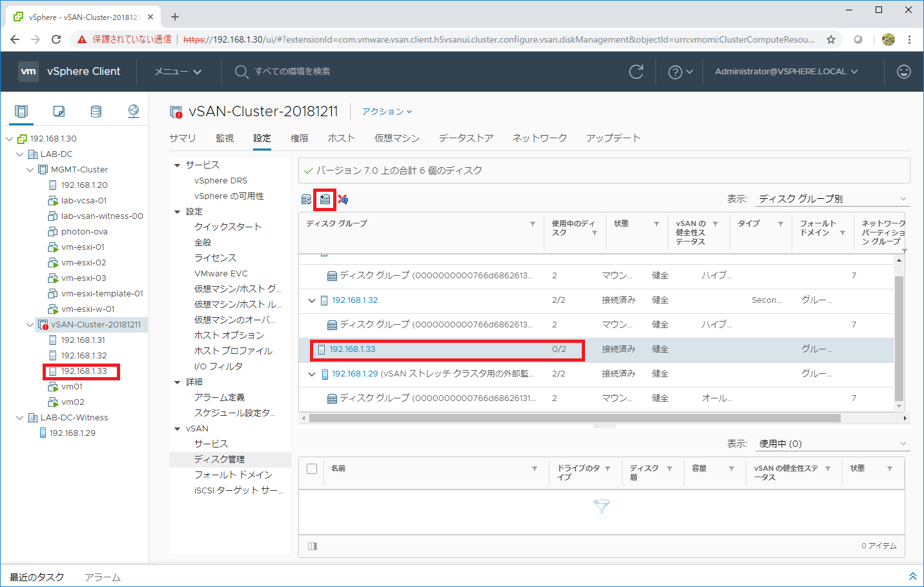Open the VMs and Templates inventory view
This screenshot has height=587, width=924.
coord(59,112)
